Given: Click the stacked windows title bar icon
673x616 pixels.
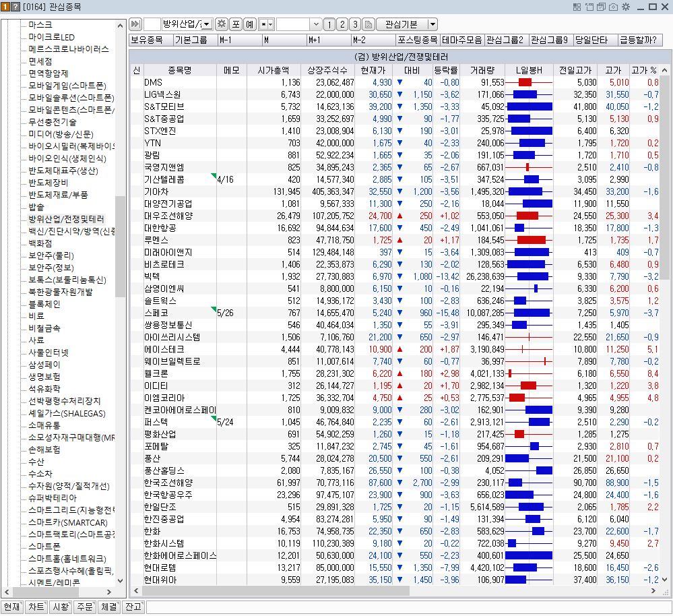Looking at the screenshot, I should point(601,7).
